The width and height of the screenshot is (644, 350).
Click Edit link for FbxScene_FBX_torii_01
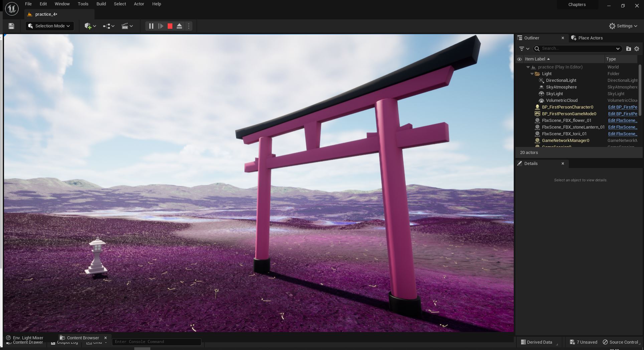[622, 134]
